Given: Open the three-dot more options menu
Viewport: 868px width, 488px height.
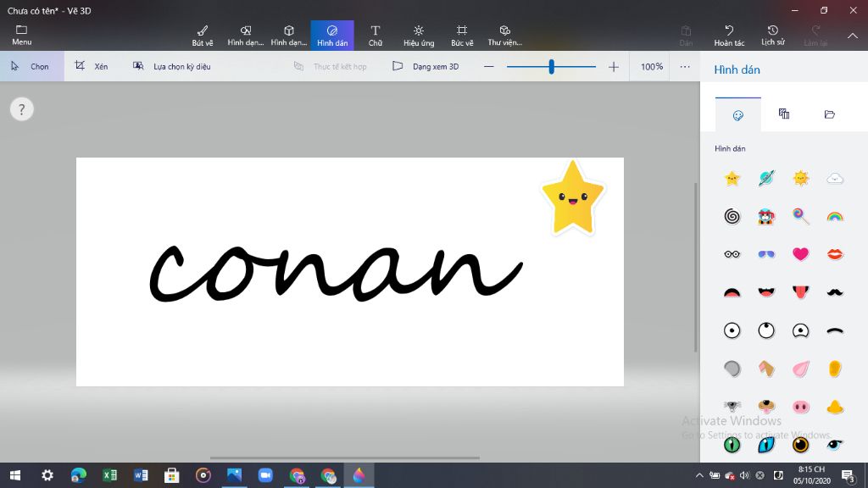Looking at the screenshot, I should (x=685, y=66).
